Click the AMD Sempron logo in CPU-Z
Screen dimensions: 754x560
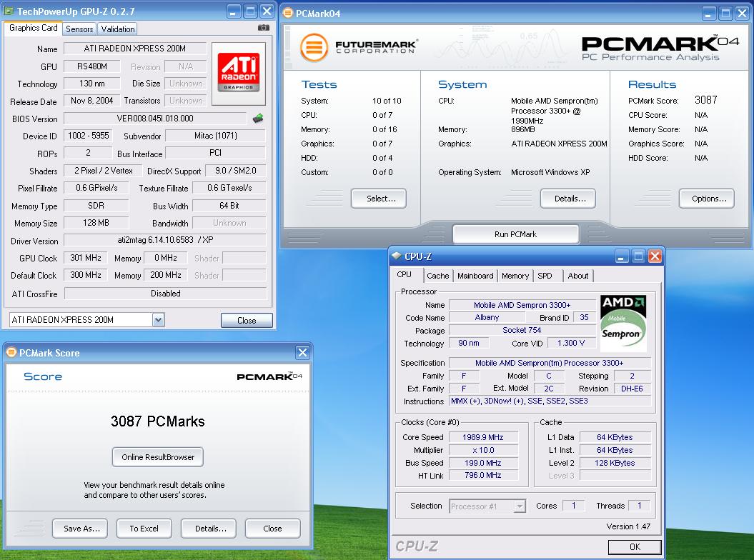tap(623, 323)
